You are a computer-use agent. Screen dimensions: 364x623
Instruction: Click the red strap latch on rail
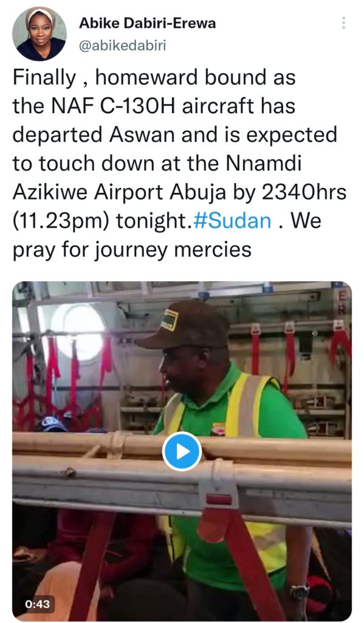(219, 499)
